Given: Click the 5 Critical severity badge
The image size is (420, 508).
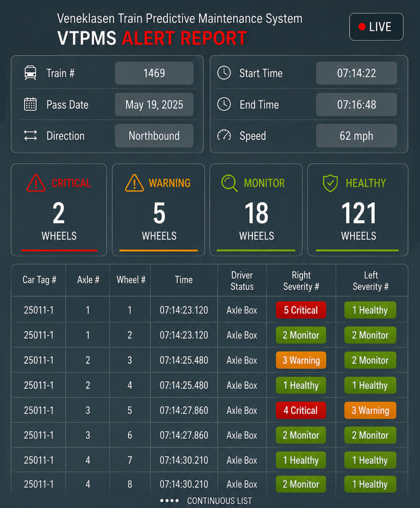Looking at the screenshot, I should point(301,310).
